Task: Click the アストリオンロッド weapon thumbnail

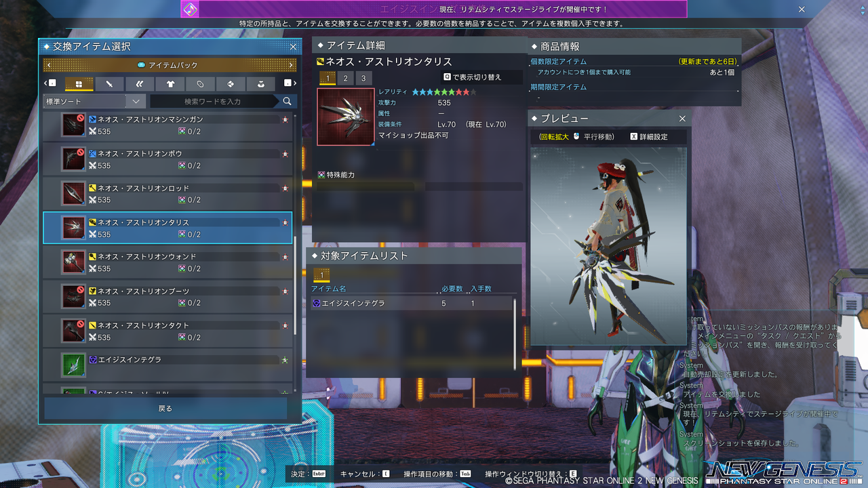Action: (73, 194)
